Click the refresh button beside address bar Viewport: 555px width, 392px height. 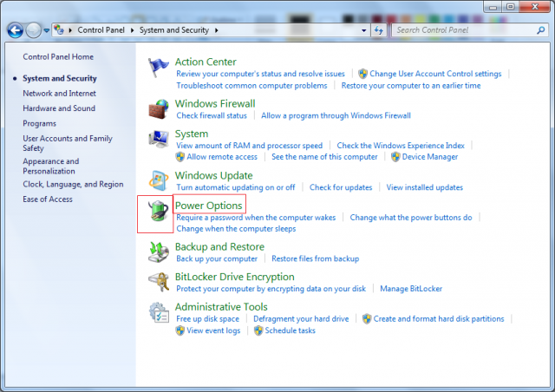point(379,30)
